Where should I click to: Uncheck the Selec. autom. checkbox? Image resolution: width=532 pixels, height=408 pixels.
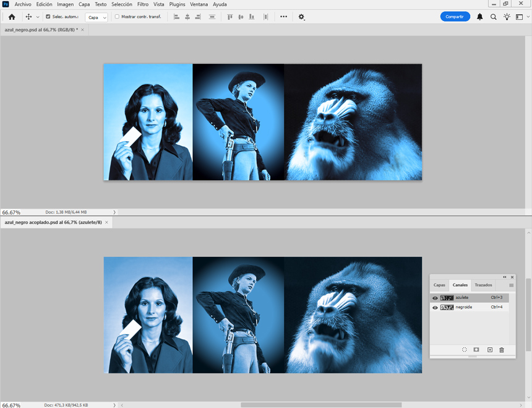coord(48,17)
